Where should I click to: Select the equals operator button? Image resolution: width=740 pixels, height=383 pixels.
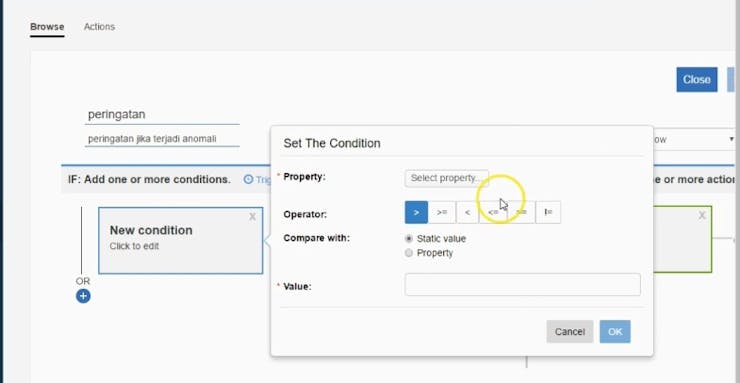click(521, 212)
